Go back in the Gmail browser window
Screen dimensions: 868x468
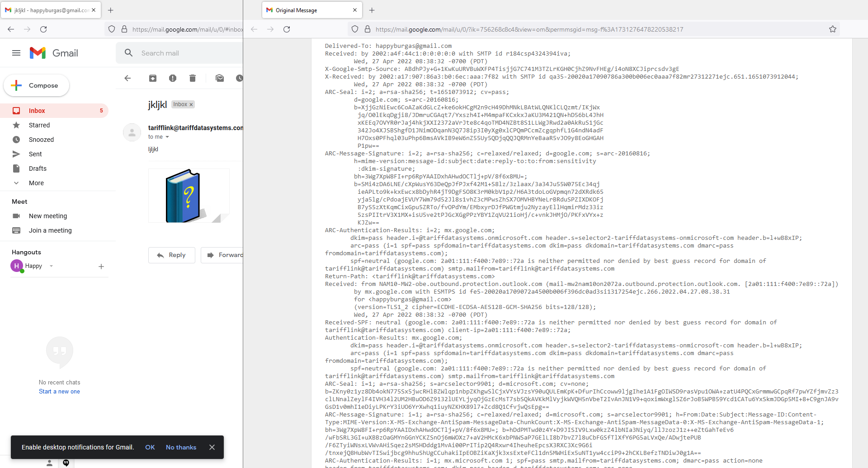click(11, 29)
